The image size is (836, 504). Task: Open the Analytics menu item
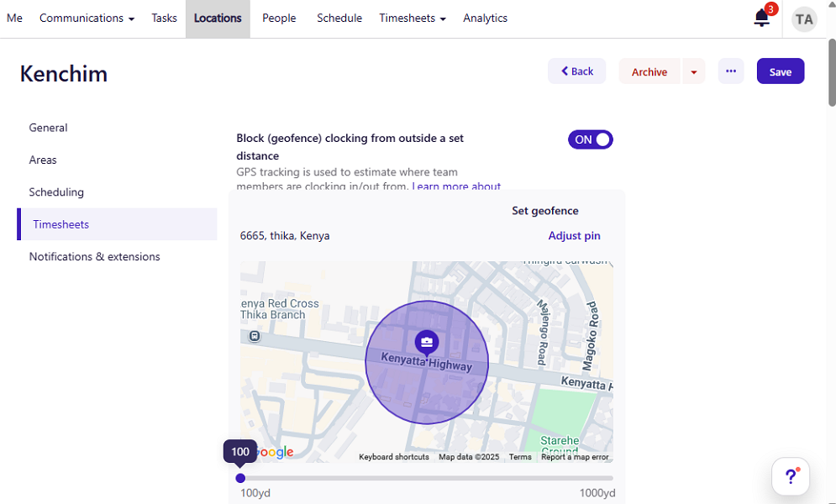pyautogui.click(x=485, y=18)
